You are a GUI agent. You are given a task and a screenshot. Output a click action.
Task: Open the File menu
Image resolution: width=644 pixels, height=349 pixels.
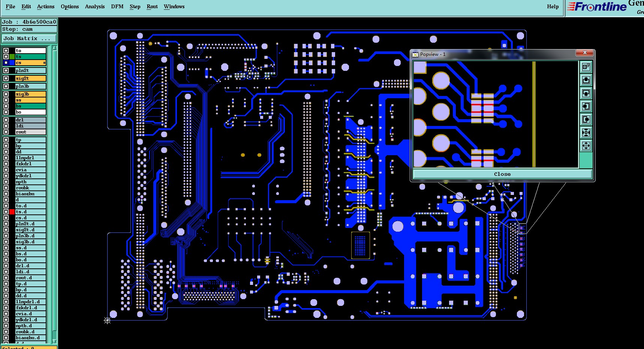click(x=10, y=6)
